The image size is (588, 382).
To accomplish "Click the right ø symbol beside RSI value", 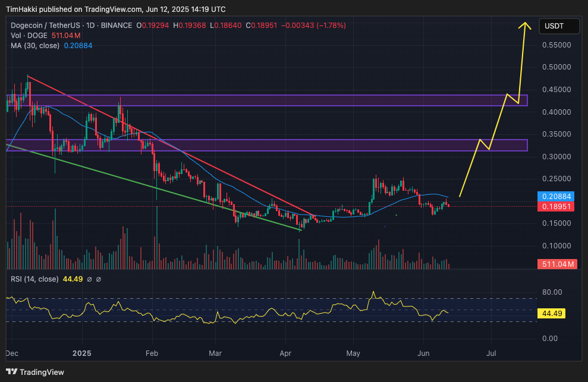I will point(98,279).
